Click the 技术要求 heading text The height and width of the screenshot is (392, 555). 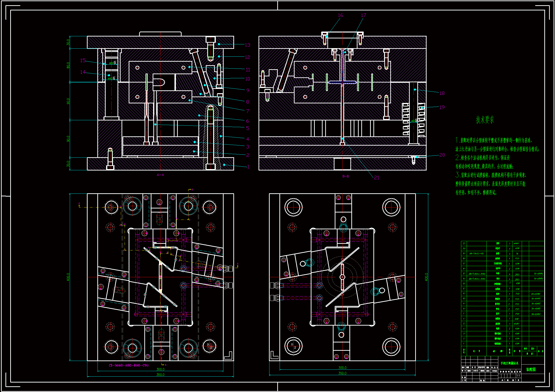485,120
